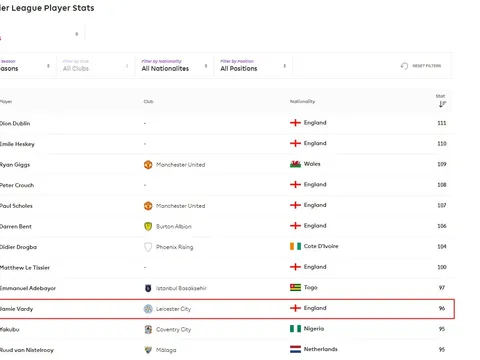480x360 pixels.
Task: Open Didier Drogba player link
Action: (x=18, y=247)
